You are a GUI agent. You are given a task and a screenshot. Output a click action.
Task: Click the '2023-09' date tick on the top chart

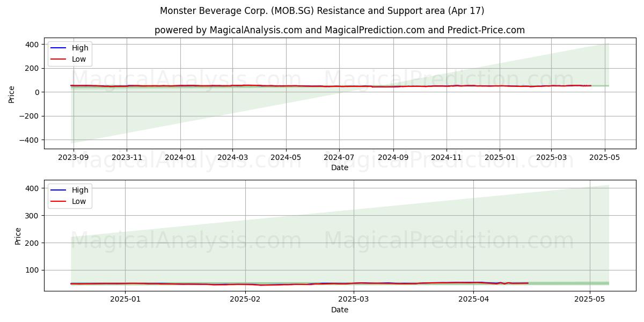(x=73, y=158)
